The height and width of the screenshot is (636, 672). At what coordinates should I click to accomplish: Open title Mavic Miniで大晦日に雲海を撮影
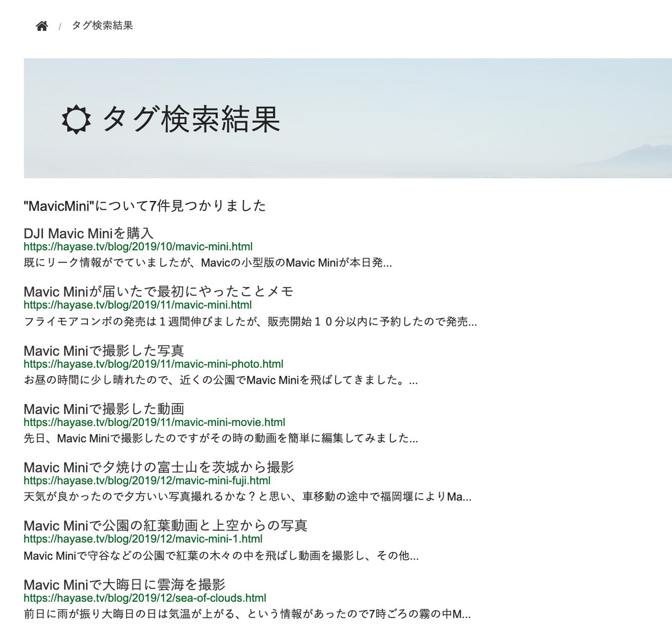click(124, 585)
